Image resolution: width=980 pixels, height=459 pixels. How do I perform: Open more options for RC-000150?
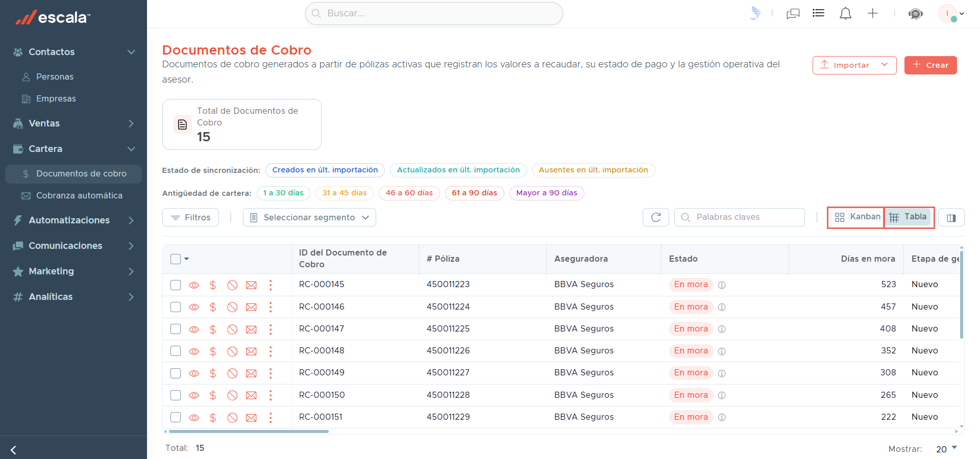coord(271,395)
